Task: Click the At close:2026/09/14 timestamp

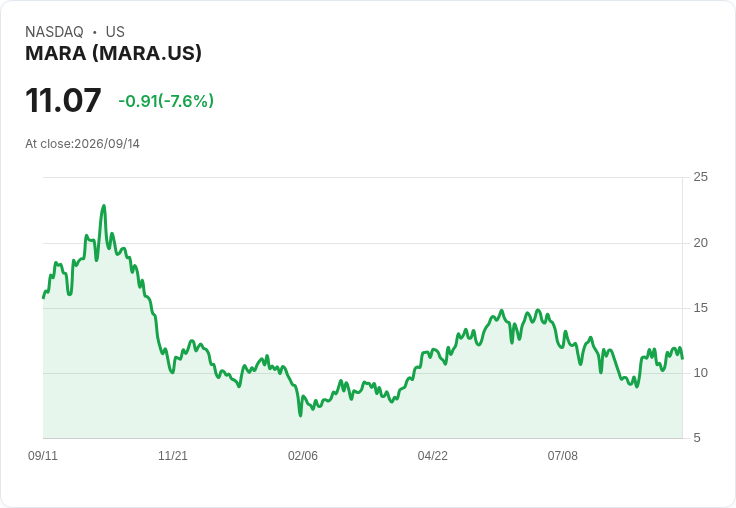Action: coord(82,144)
